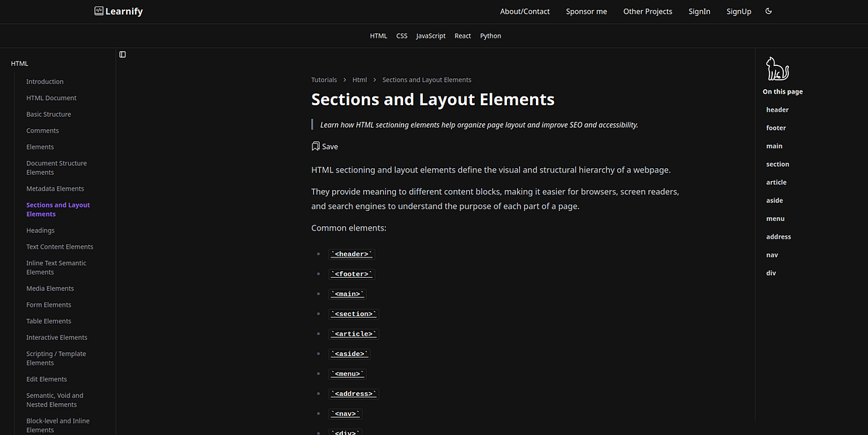Go to Other Projects
Image resolution: width=868 pixels, height=435 pixels.
pos(648,12)
